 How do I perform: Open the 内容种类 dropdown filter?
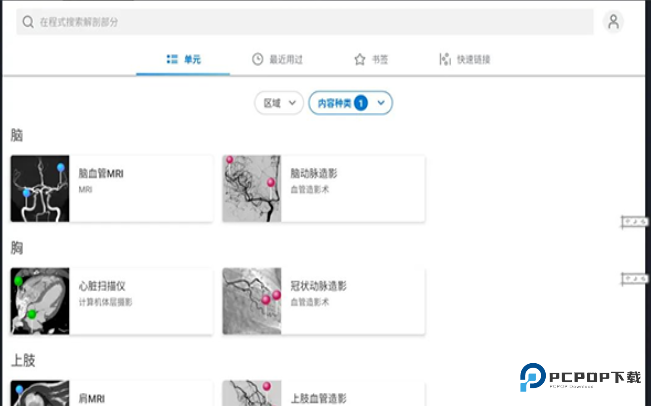(x=350, y=103)
